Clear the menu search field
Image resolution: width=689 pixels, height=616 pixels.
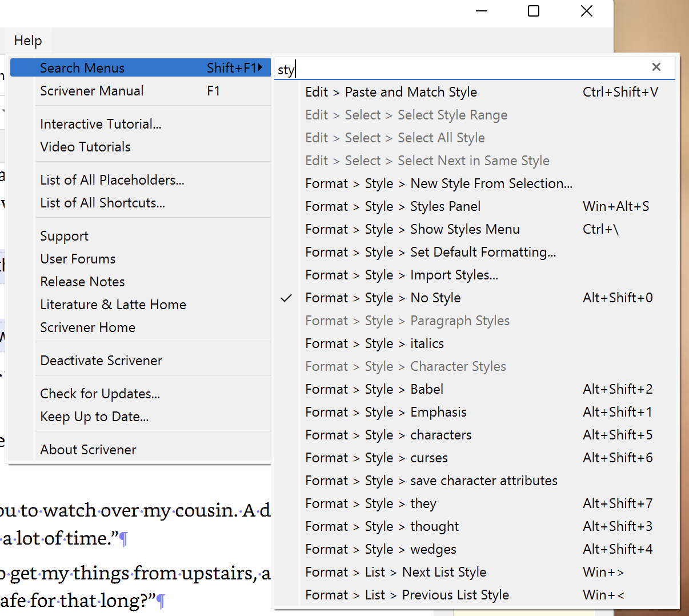tap(656, 67)
